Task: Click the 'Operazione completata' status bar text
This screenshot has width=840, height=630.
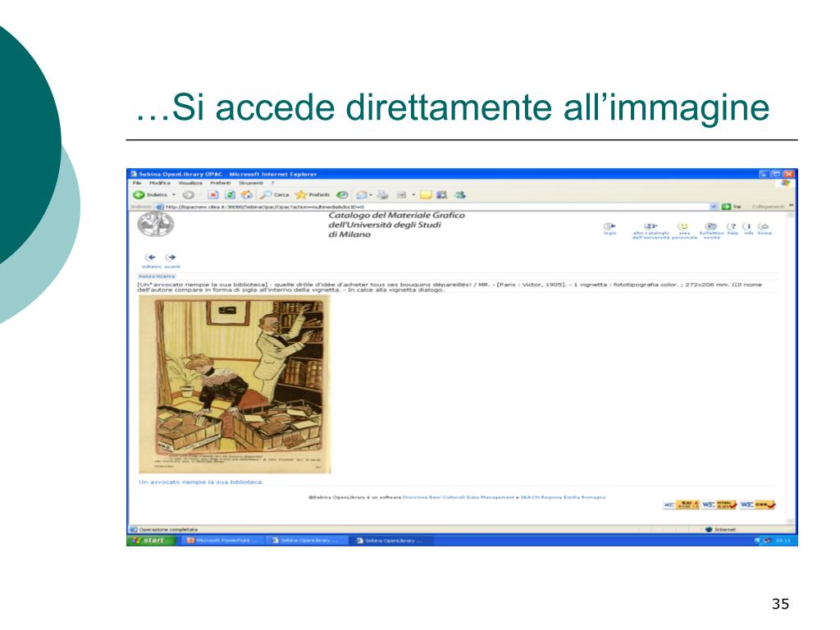Action: click(x=167, y=530)
